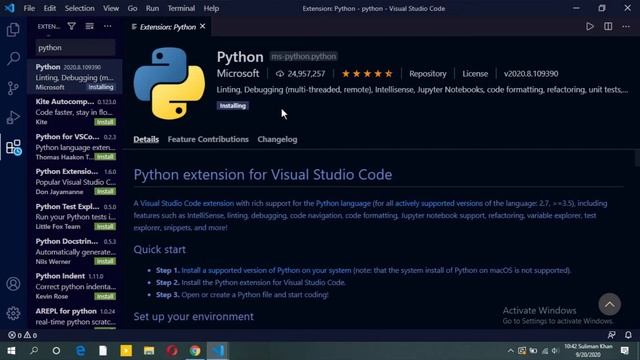Click the Run play icon in editor toolbar
This screenshot has height=360, width=640.
[589, 27]
